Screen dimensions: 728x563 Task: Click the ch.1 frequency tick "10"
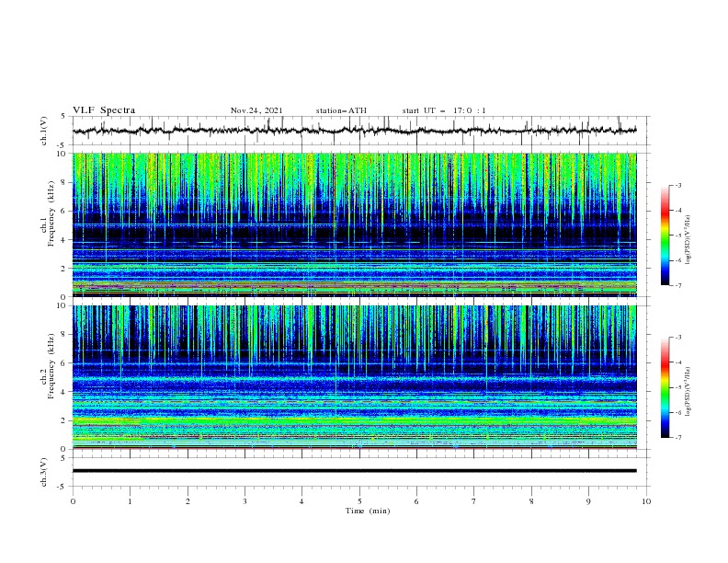coord(63,154)
